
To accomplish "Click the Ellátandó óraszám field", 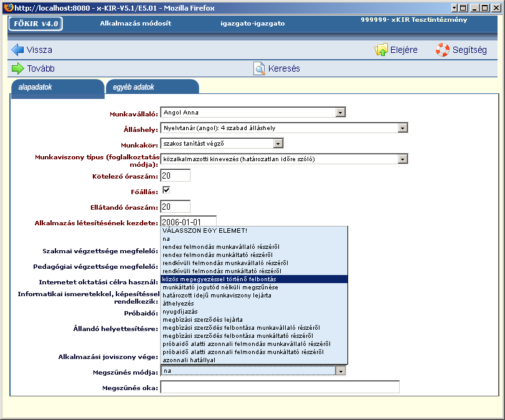I will [x=175, y=207].
